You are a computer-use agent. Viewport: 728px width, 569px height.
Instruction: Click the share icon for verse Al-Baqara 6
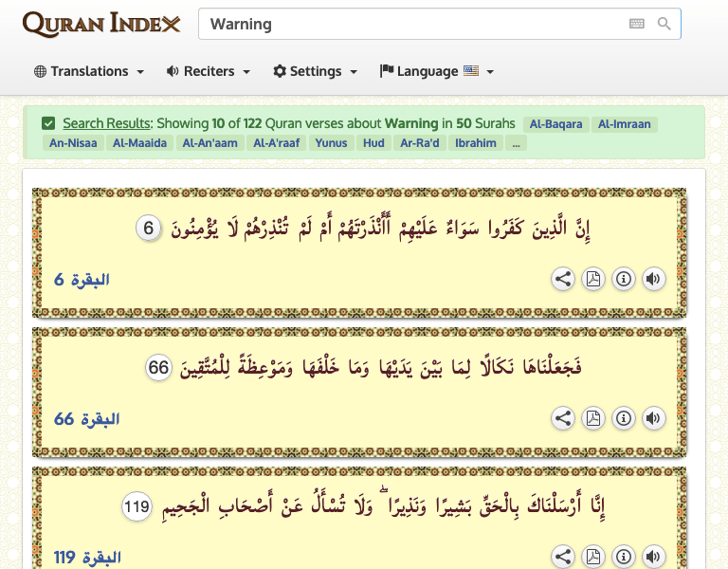(563, 279)
